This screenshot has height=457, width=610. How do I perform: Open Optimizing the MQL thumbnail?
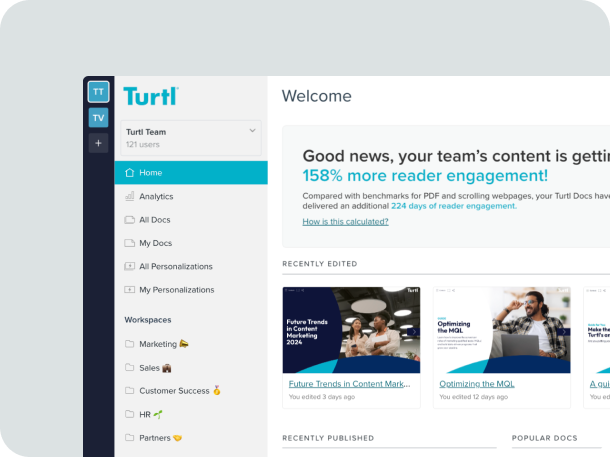click(x=502, y=330)
